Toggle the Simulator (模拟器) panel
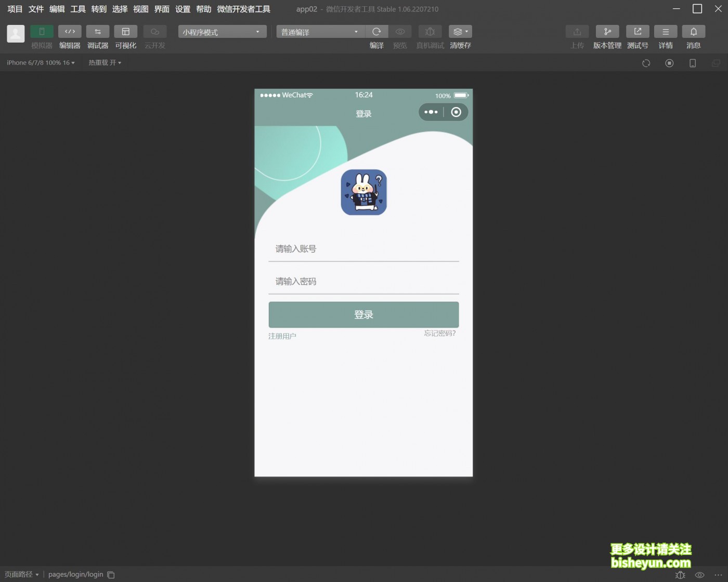The width and height of the screenshot is (728, 582). coord(42,32)
